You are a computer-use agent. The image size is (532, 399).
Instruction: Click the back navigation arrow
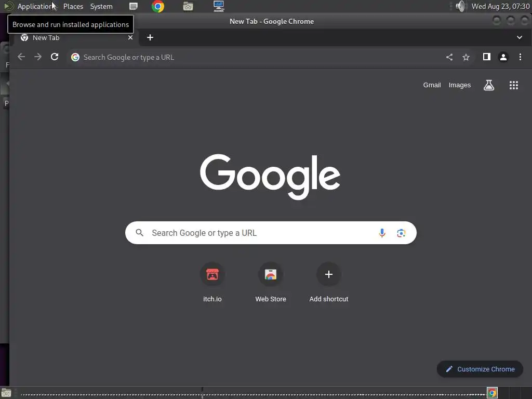click(x=21, y=57)
